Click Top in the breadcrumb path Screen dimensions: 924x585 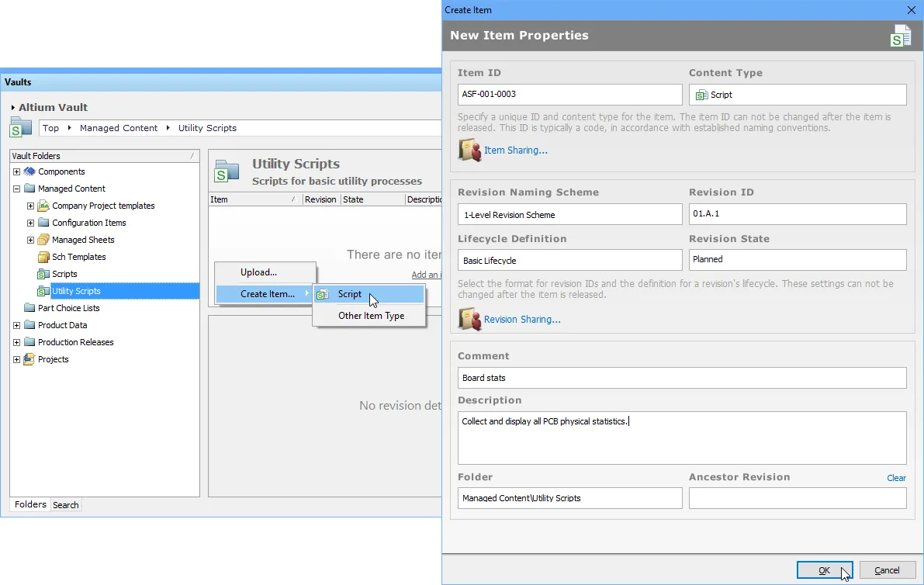[x=50, y=128]
